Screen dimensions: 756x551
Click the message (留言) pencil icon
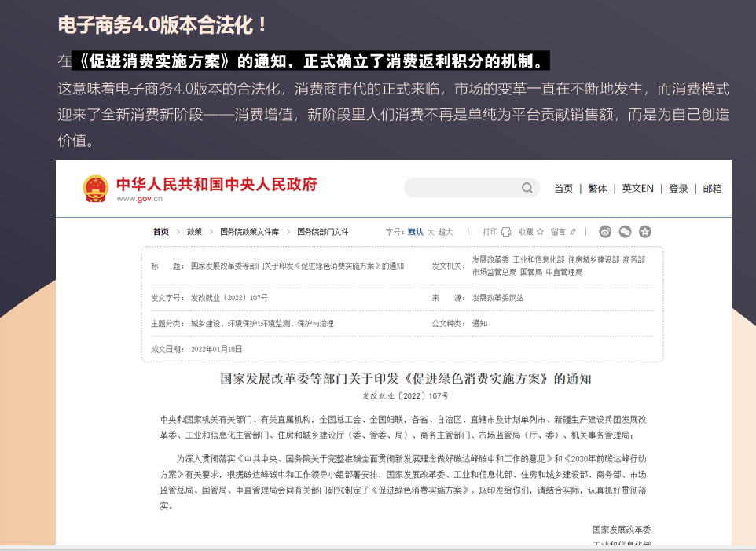click(573, 232)
